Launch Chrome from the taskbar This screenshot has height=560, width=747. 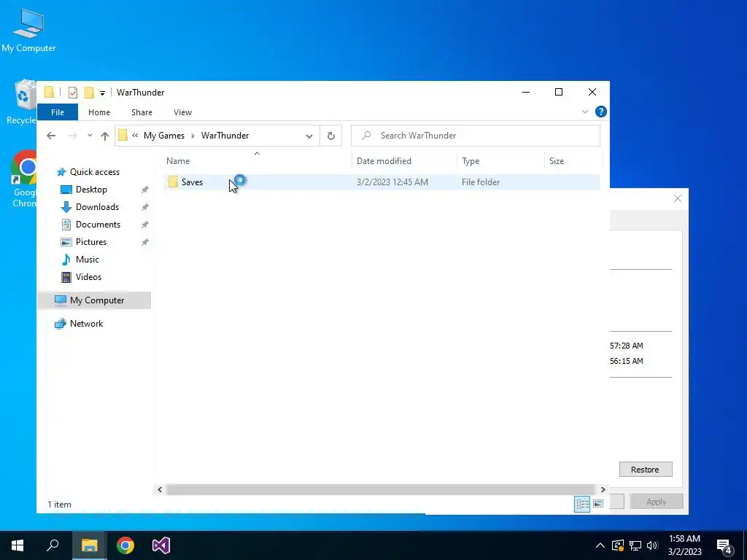coord(125,545)
